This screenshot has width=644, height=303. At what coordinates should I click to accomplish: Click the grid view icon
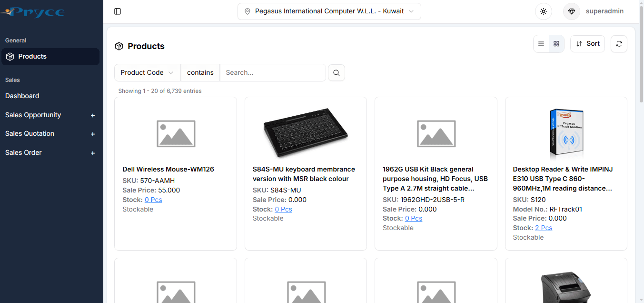556,43
